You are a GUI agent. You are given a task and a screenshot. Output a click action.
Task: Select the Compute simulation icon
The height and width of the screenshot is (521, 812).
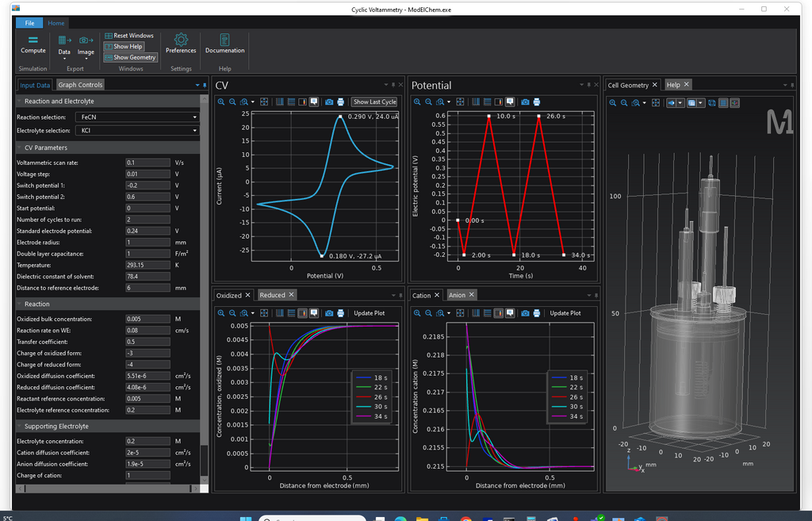click(x=33, y=45)
